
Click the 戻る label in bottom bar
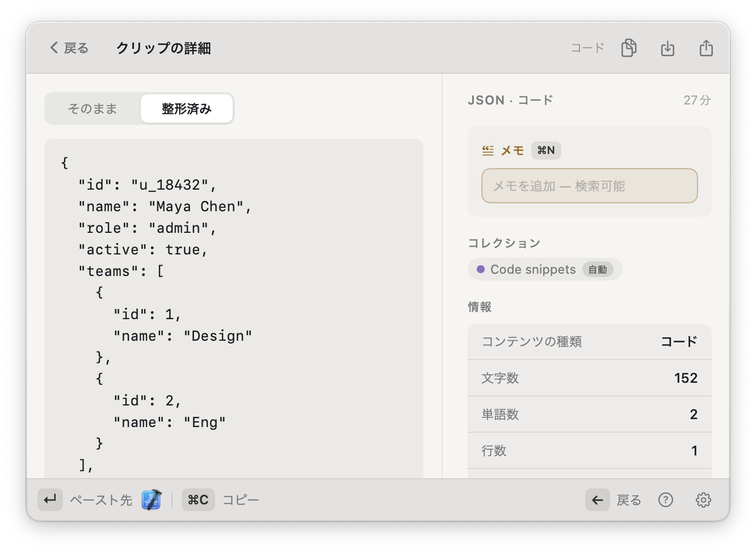coord(629,500)
